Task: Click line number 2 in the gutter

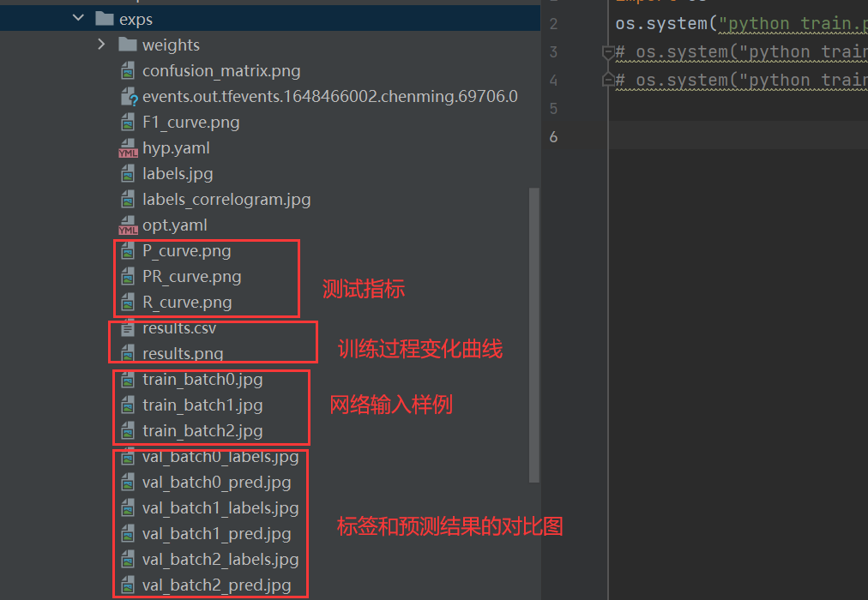Action: coord(553,24)
